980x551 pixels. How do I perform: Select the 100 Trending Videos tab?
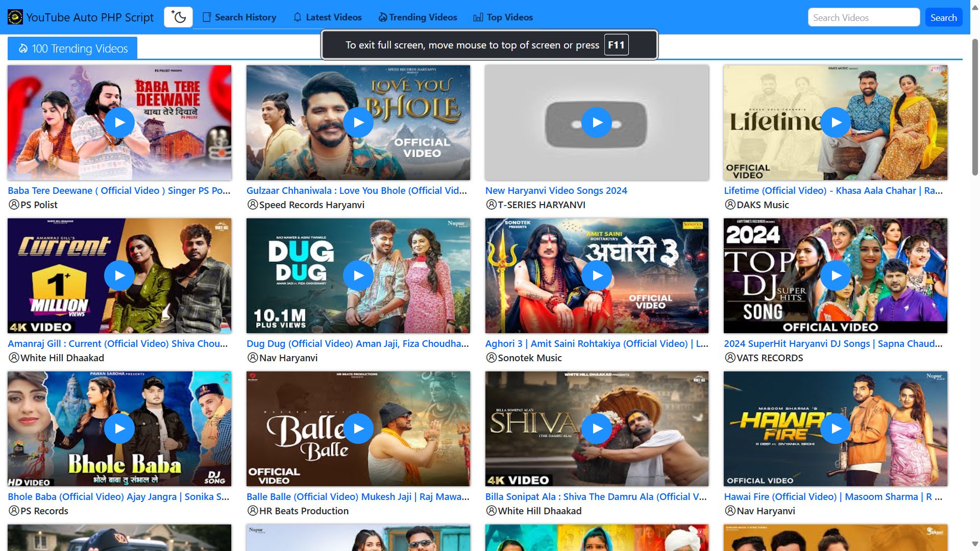tap(72, 48)
